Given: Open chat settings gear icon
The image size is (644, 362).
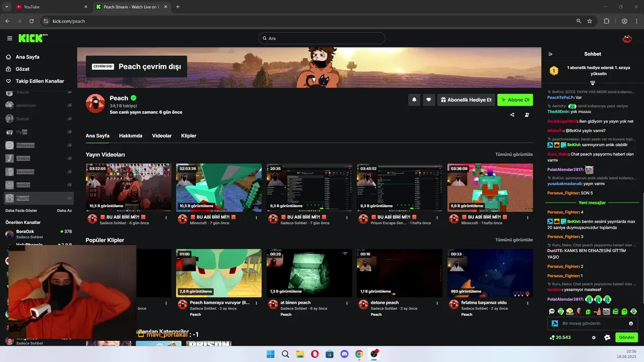Looking at the screenshot, I should [x=594, y=337].
